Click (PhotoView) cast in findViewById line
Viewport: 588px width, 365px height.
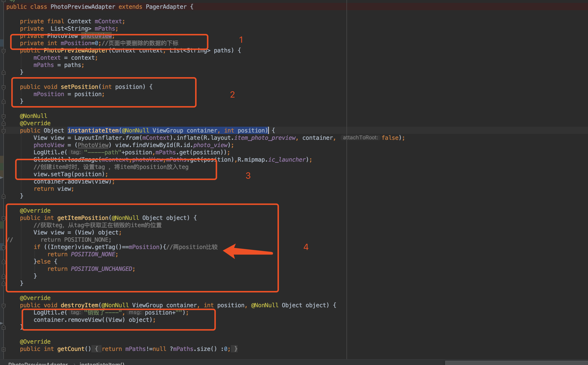(93, 145)
